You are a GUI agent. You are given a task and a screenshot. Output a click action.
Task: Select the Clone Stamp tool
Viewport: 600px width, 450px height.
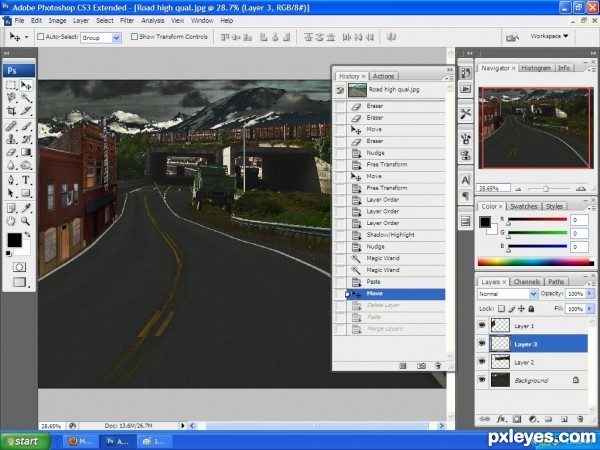point(11,139)
